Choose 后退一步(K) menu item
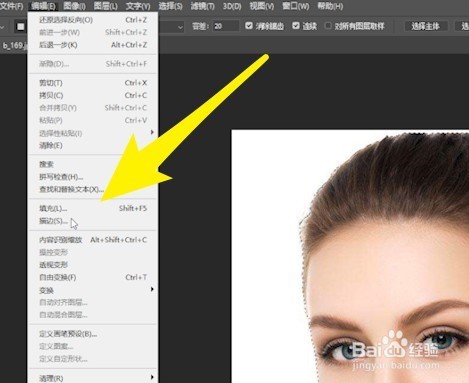 (x=93, y=45)
